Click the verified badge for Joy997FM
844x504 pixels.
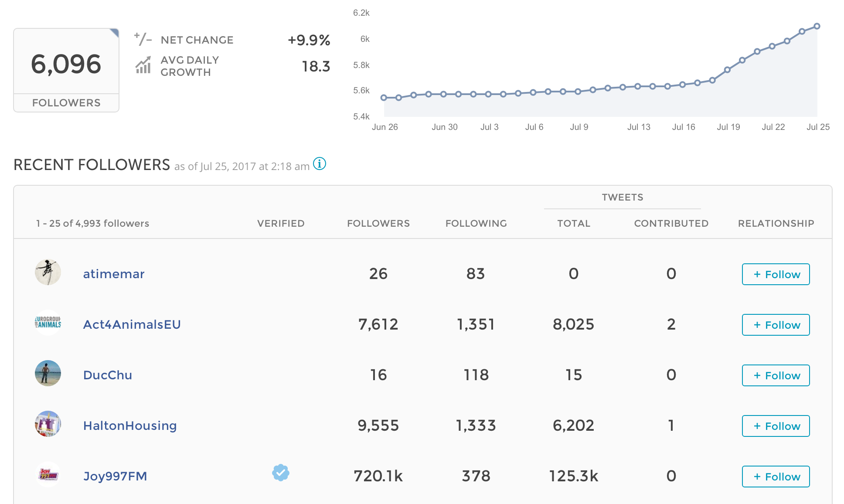coord(281,473)
